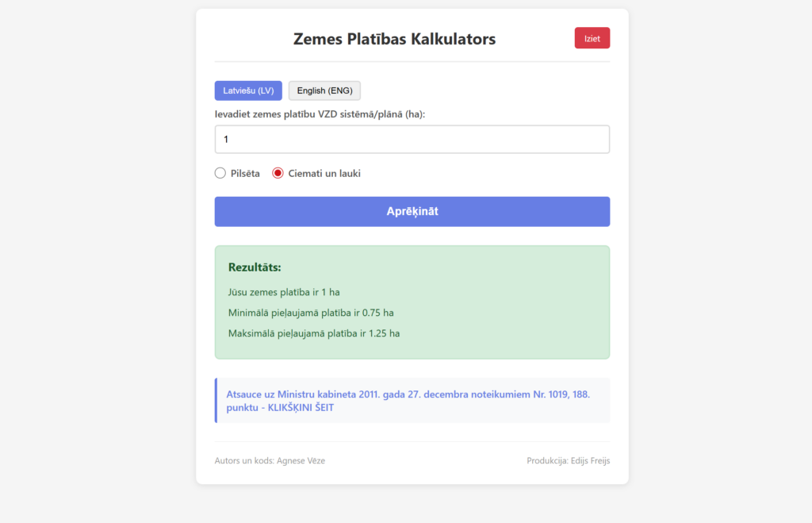Click the Jūsu zemes platība result line
This screenshot has width=812, height=523.
(x=284, y=292)
